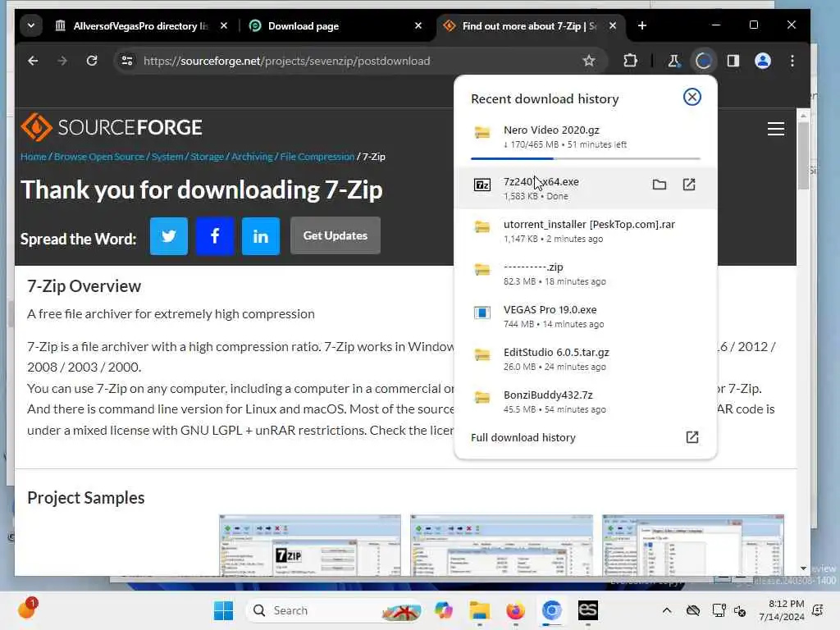The image size is (840, 630).
Task: Select VEGAS Pro 19.0.exe download entry
Action: point(585,316)
